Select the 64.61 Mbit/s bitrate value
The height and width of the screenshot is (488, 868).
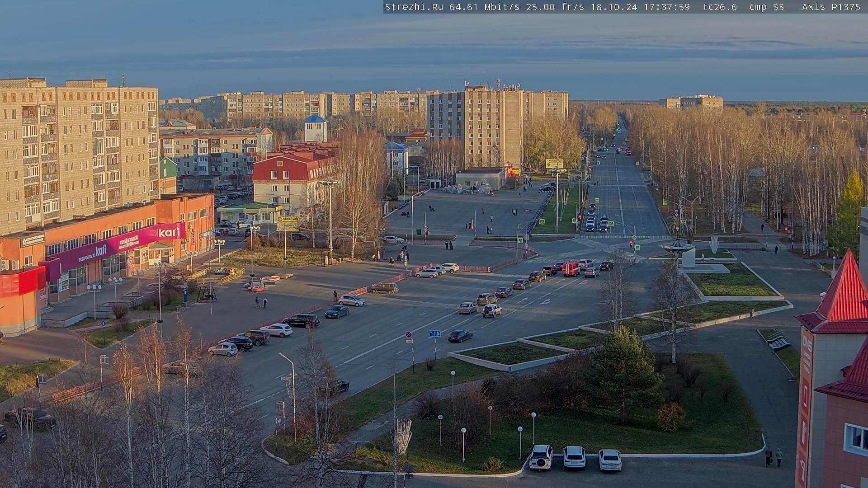(484, 7)
